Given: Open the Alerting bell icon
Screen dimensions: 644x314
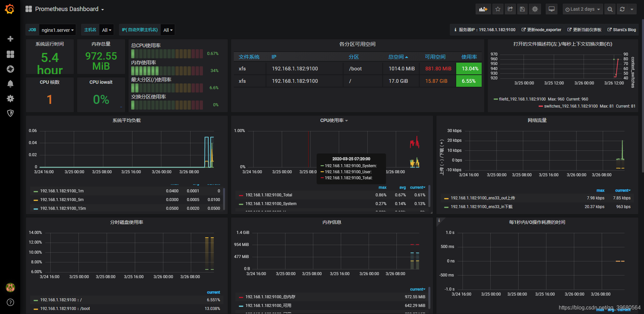Looking at the screenshot, I should click(10, 84).
